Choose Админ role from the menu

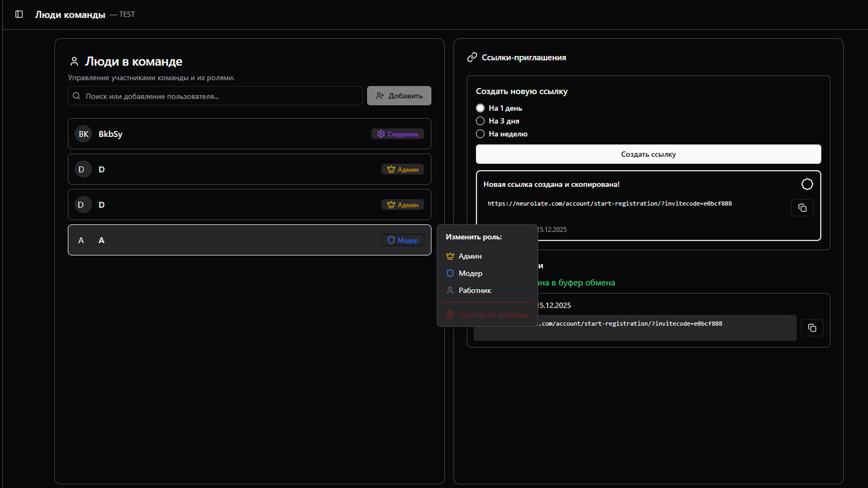tap(470, 256)
